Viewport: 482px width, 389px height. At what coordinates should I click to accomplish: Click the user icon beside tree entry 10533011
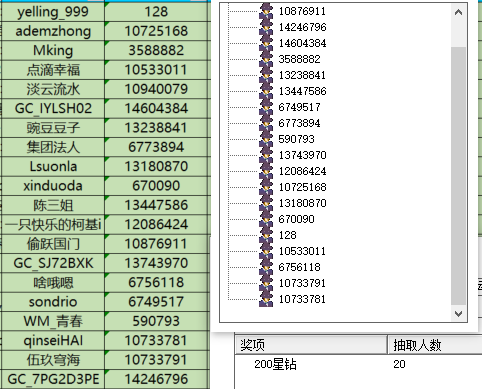click(266, 251)
